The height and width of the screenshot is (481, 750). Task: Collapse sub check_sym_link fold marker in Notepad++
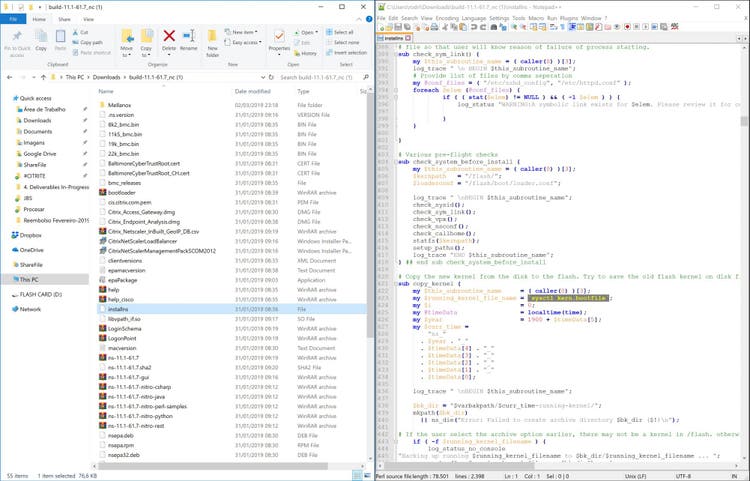click(396, 54)
